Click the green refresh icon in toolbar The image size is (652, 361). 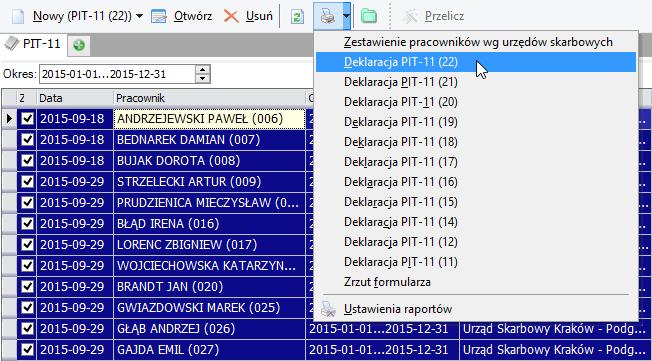(297, 17)
